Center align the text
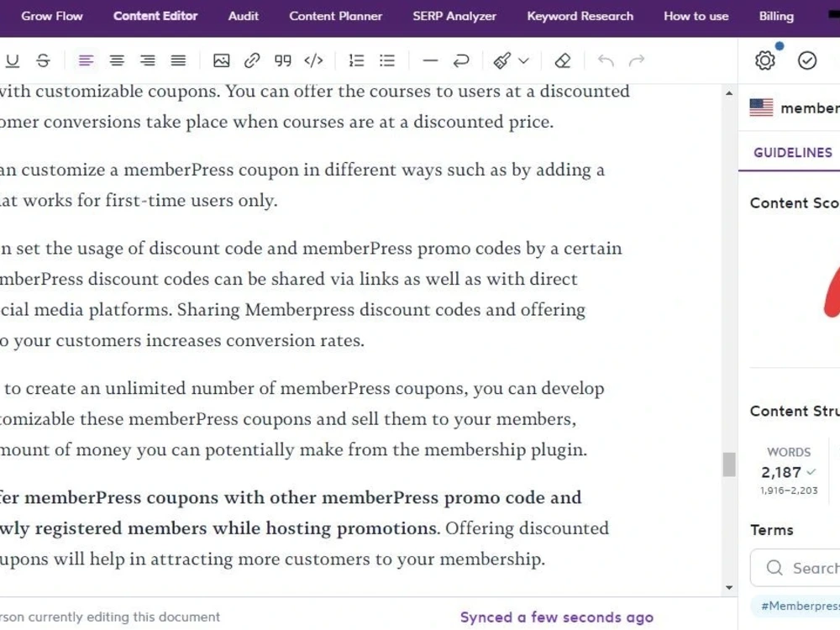 pyautogui.click(x=117, y=60)
